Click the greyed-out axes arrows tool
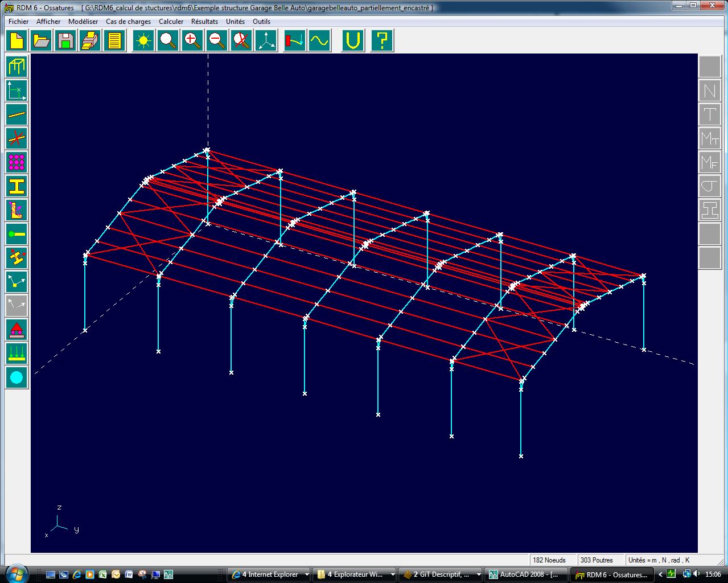The height and width of the screenshot is (583, 728). 17,306
